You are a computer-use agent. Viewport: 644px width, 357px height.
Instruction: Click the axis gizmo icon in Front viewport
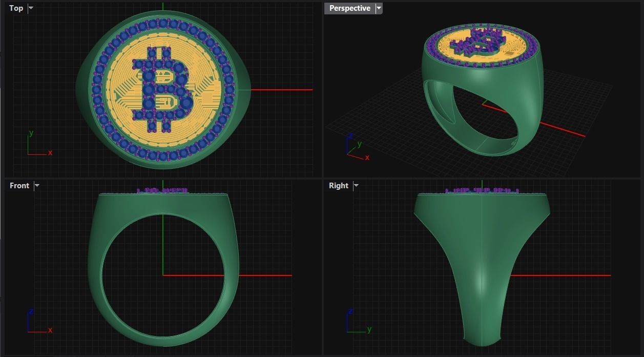click(39, 321)
